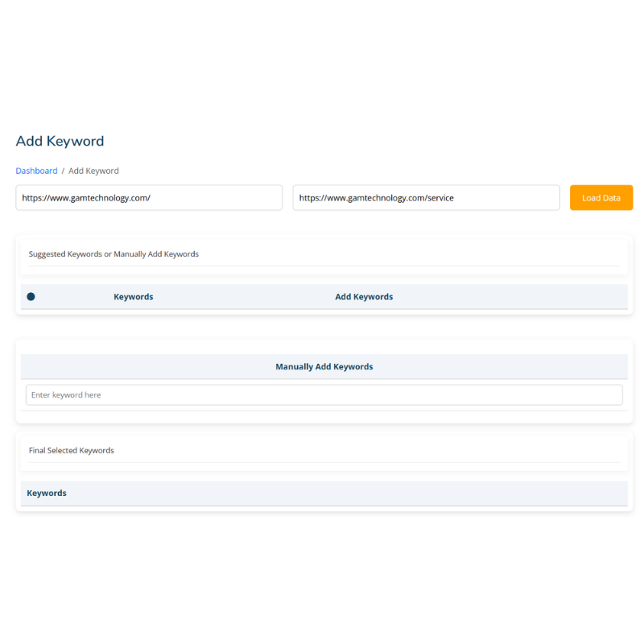Click the Manually Add Keywords section header
Viewport: 644px width, 644px height.
(x=324, y=366)
